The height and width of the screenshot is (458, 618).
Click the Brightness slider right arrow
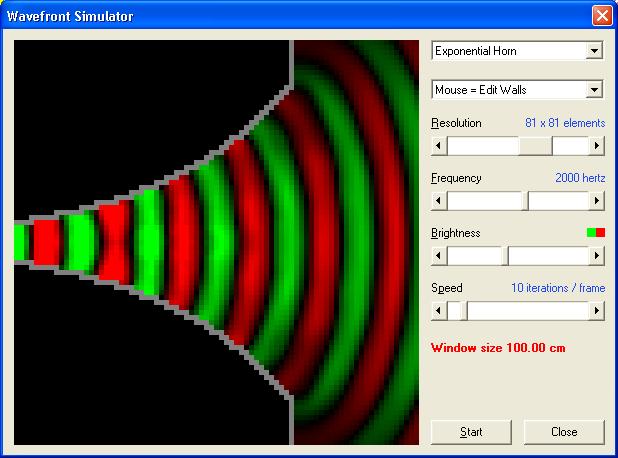tap(596, 256)
